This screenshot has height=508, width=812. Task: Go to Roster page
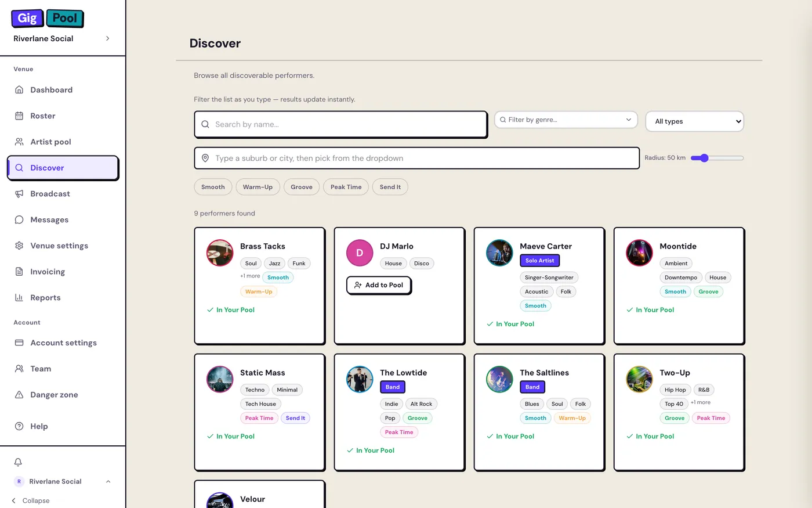point(63,116)
